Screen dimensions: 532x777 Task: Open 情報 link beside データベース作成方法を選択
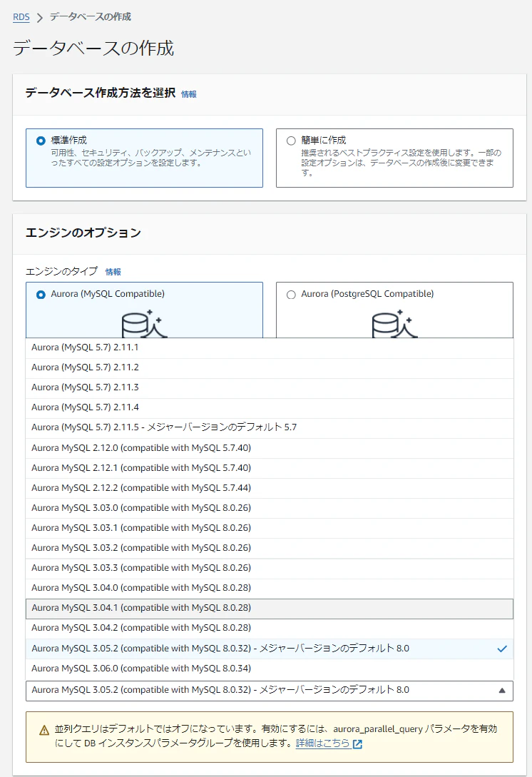tap(189, 94)
